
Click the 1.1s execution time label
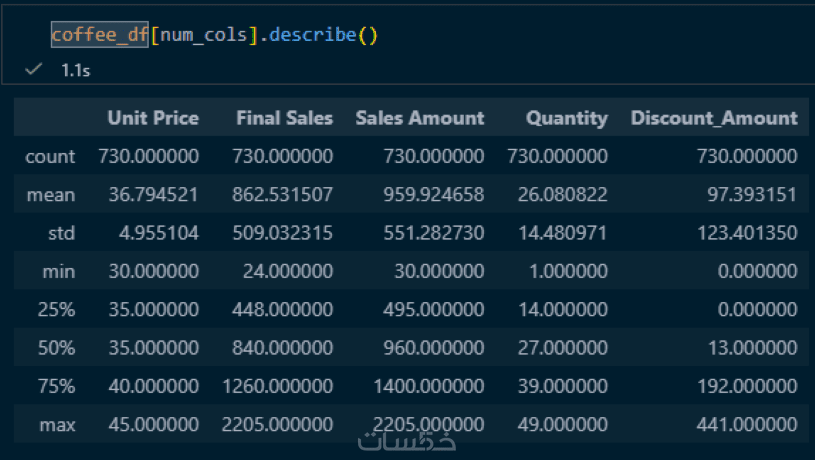76,72
